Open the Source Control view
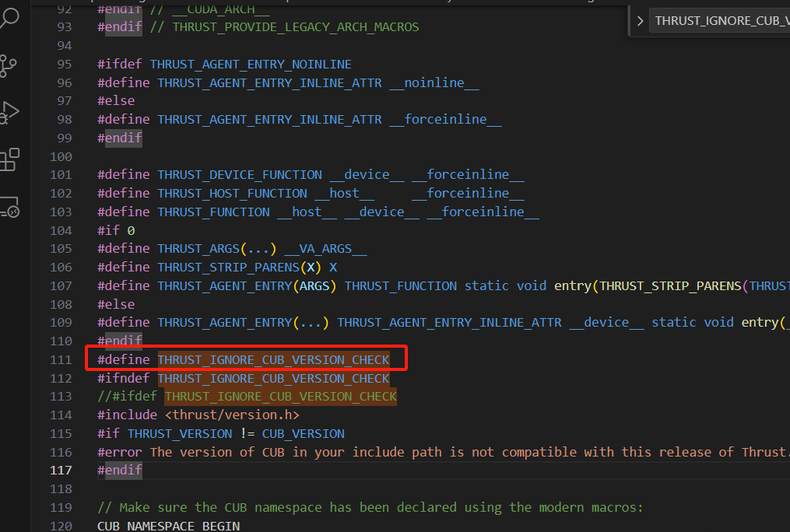The height and width of the screenshot is (532, 790). 10,66
